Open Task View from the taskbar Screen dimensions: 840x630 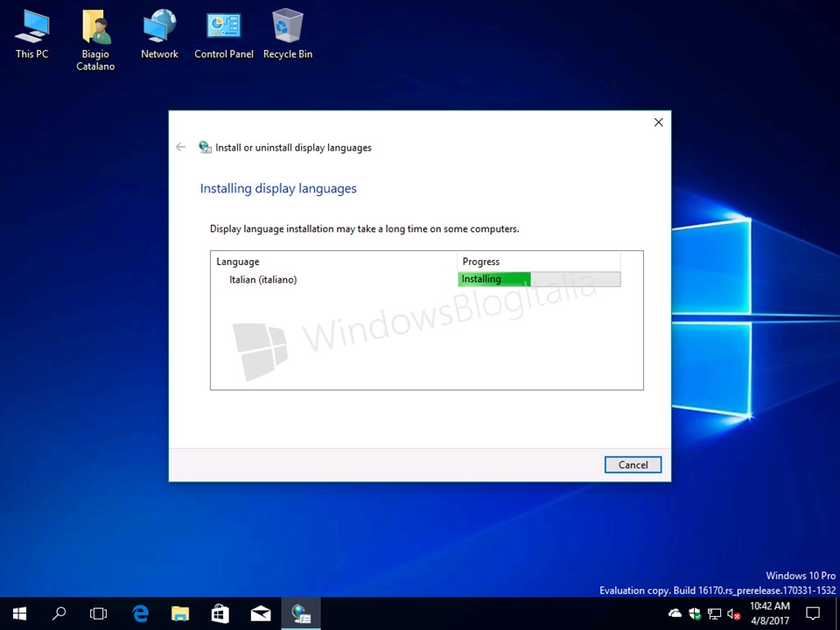(99, 613)
